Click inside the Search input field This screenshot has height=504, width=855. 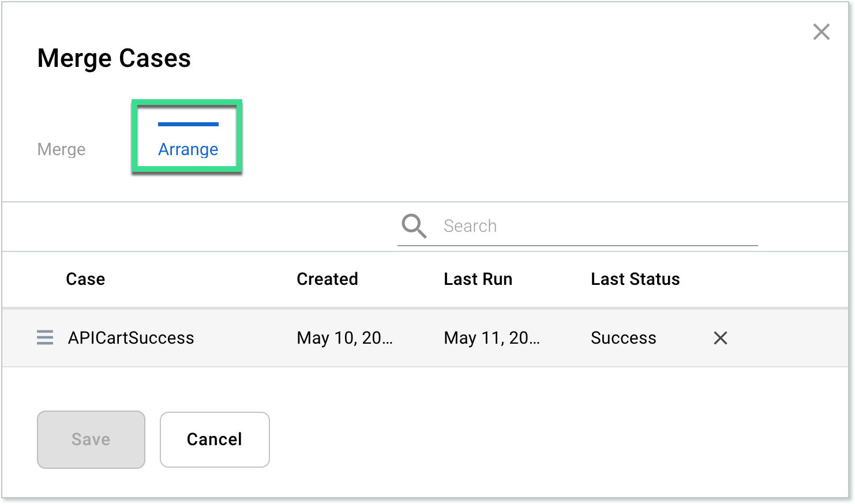click(577, 225)
